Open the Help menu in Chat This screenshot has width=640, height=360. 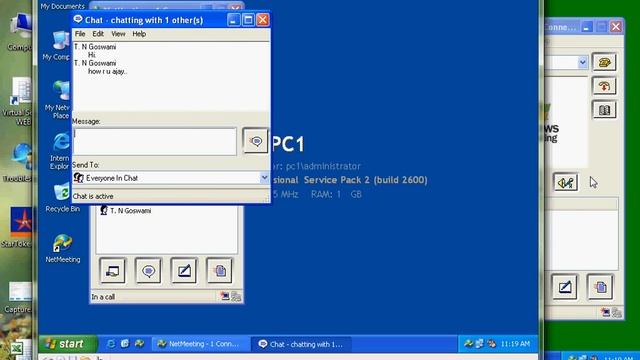click(x=139, y=34)
